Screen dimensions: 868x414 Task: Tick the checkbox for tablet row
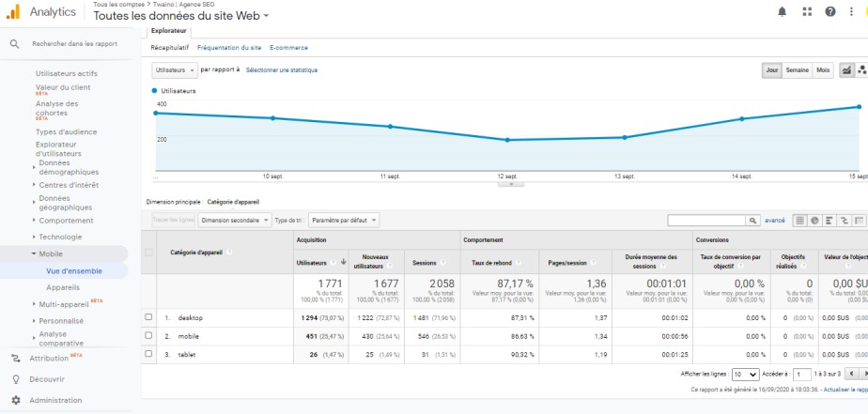(x=148, y=354)
